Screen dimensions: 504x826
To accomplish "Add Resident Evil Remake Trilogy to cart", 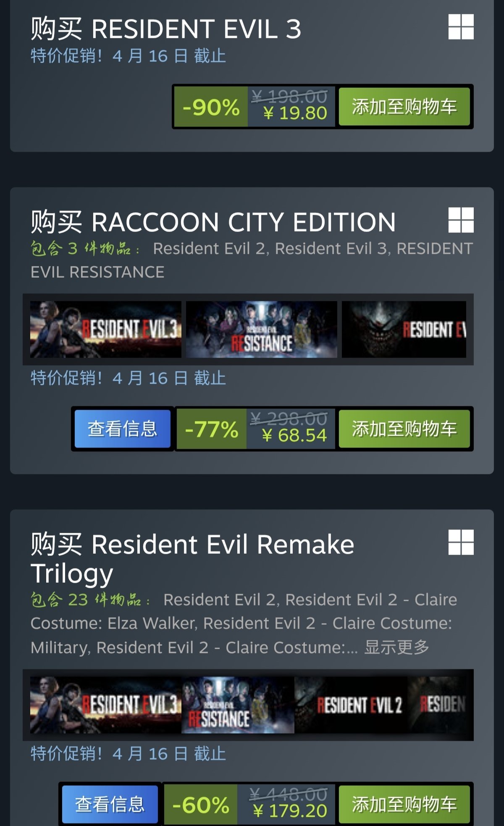I will click(x=404, y=804).
